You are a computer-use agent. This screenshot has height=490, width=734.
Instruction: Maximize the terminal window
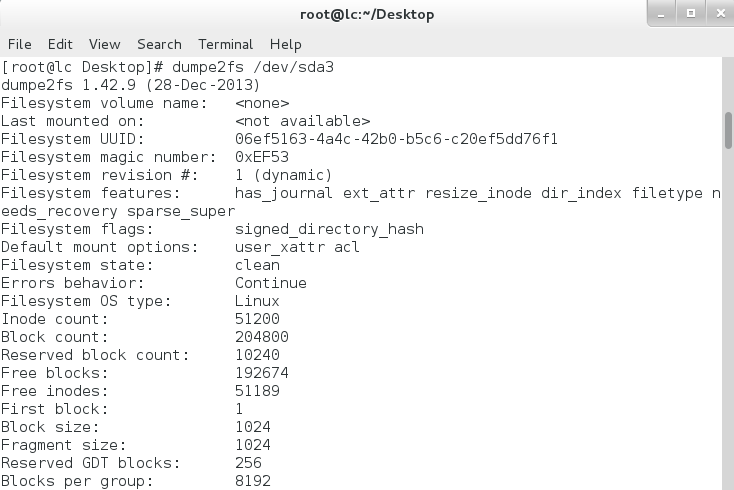(690, 13)
